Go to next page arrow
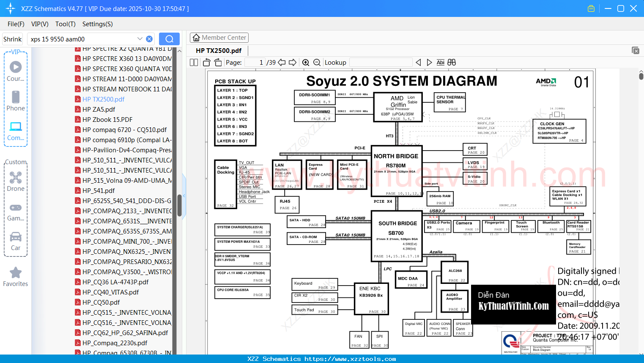Screen dimensions: 644x363 [293, 62]
